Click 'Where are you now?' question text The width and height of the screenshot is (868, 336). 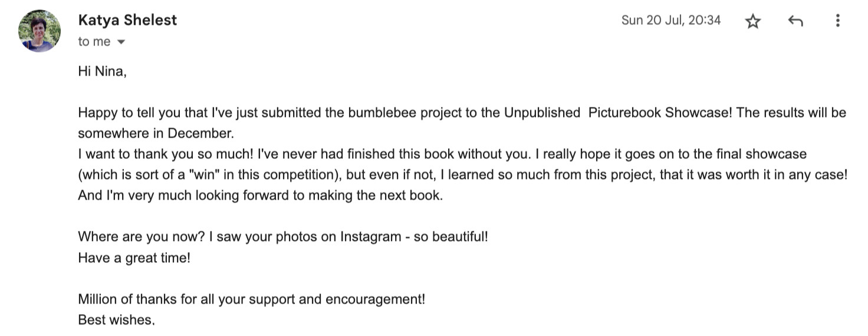click(142, 237)
